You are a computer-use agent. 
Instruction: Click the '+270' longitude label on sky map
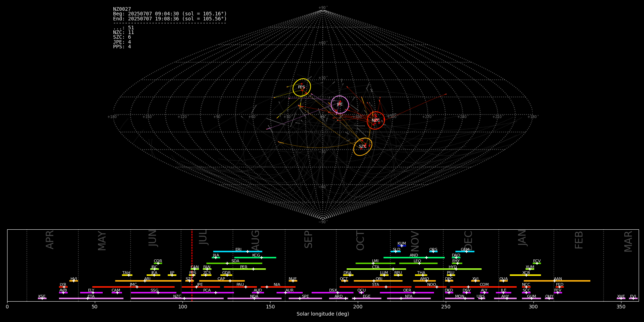(x=426, y=117)
